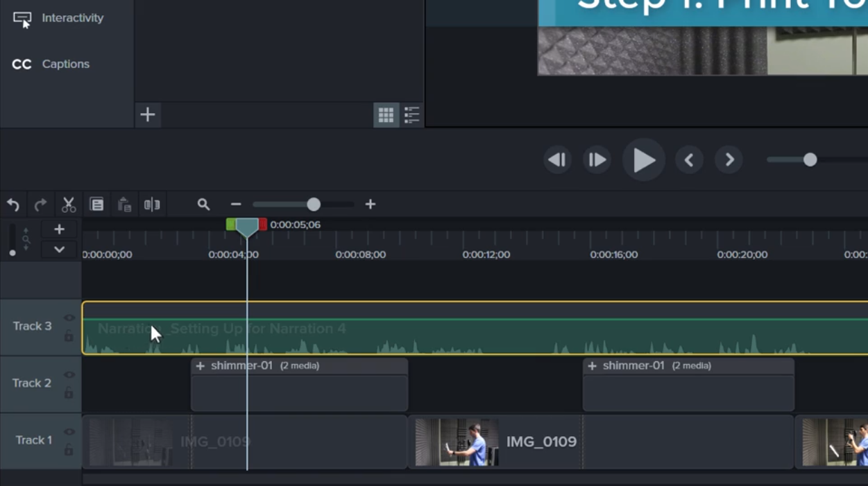
Task: Add a new track to timeline
Action: pyautogui.click(x=59, y=229)
